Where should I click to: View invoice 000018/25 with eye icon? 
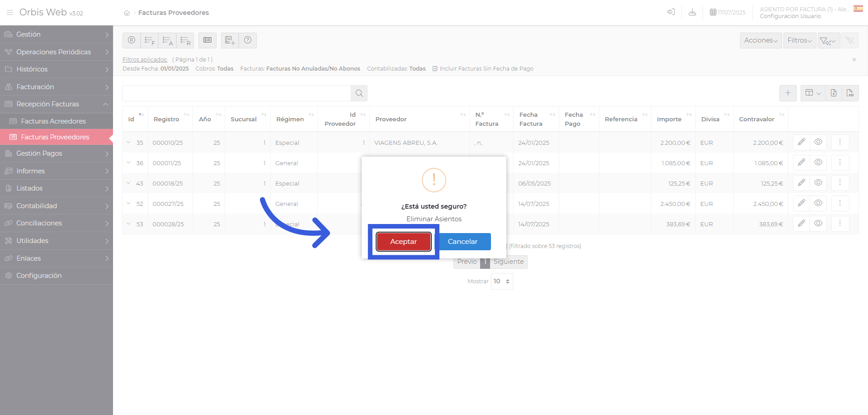pyautogui.click(x=818, y=183)
